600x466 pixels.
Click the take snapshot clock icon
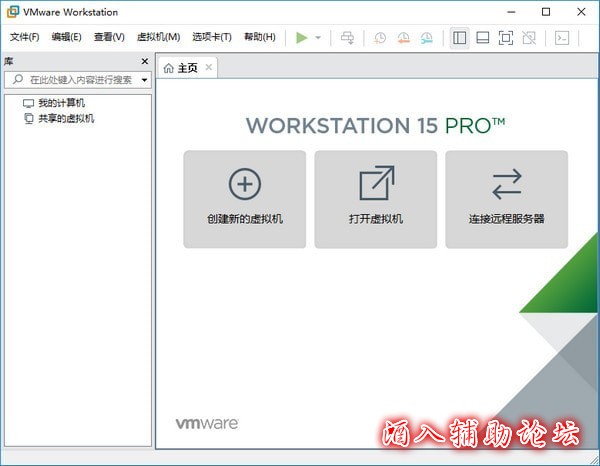(x=380, y=38)
